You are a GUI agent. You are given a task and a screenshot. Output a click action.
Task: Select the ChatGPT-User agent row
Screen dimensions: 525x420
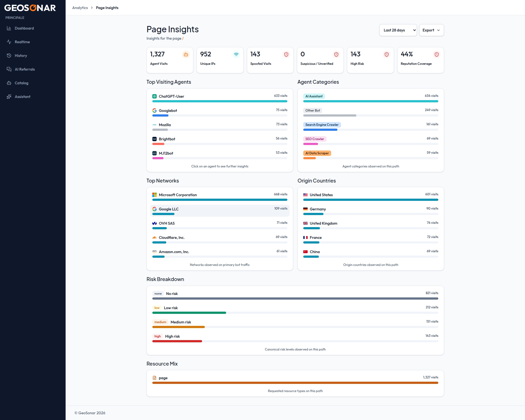click(220, 99)
